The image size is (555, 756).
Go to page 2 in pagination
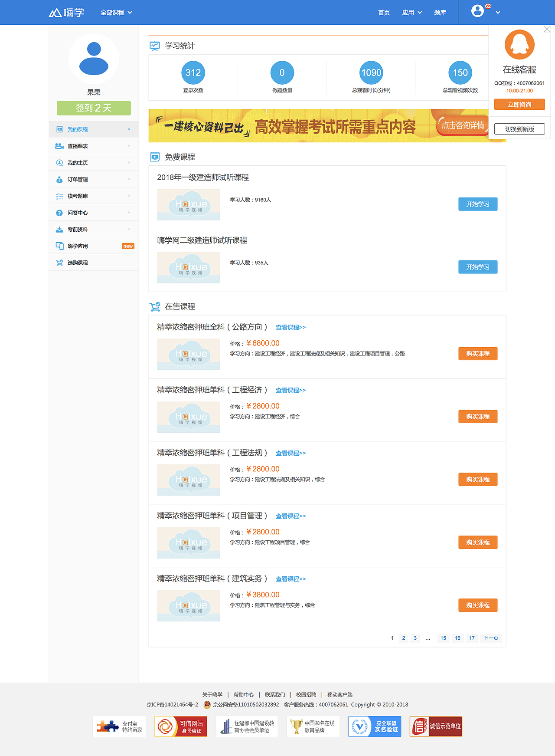point(404,638)
